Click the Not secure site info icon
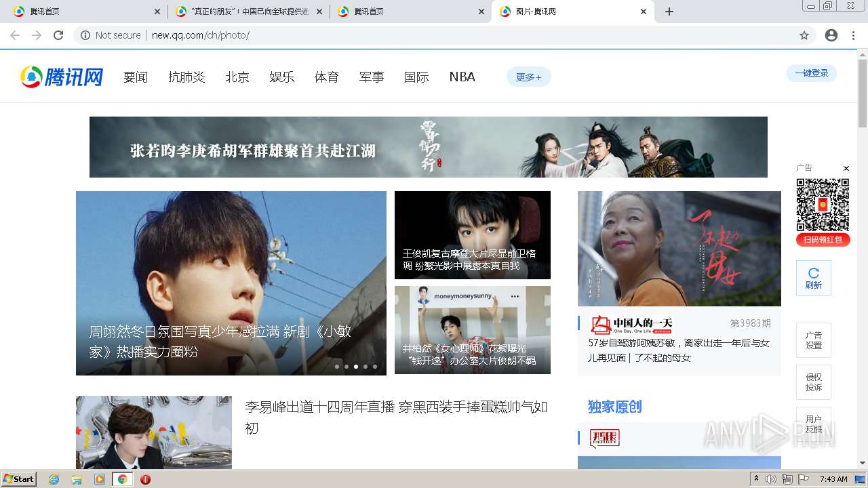Image resolution: width=868 pixels, height=488 pixels. pyautogui.click(x=85, y=35)
